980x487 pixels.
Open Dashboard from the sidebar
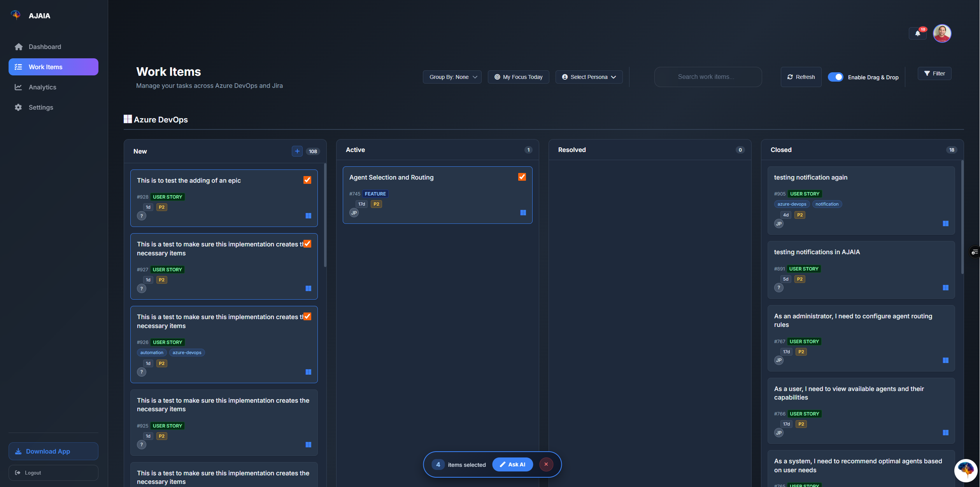[x=44, y=47]
